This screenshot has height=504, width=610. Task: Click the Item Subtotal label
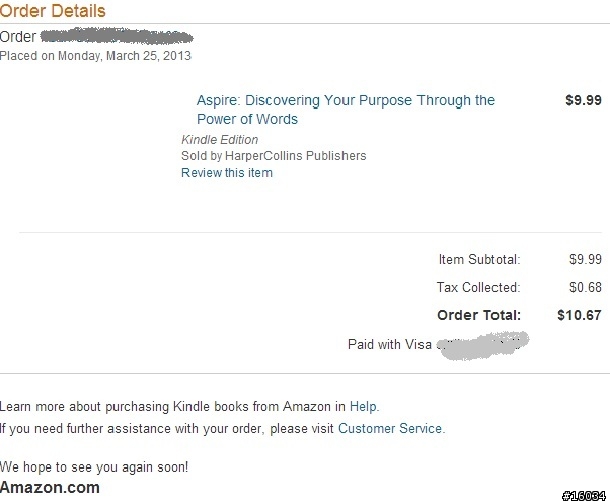tap(479, 259)
